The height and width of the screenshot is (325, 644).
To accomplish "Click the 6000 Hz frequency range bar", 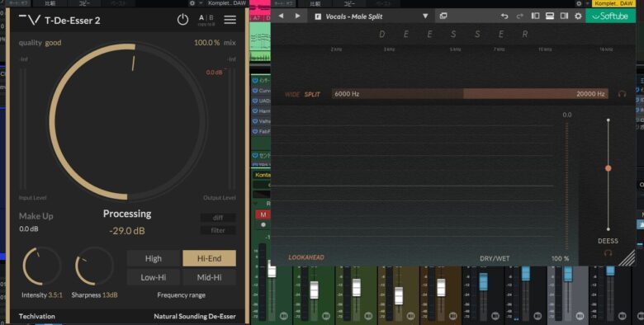I will (470, 94).
